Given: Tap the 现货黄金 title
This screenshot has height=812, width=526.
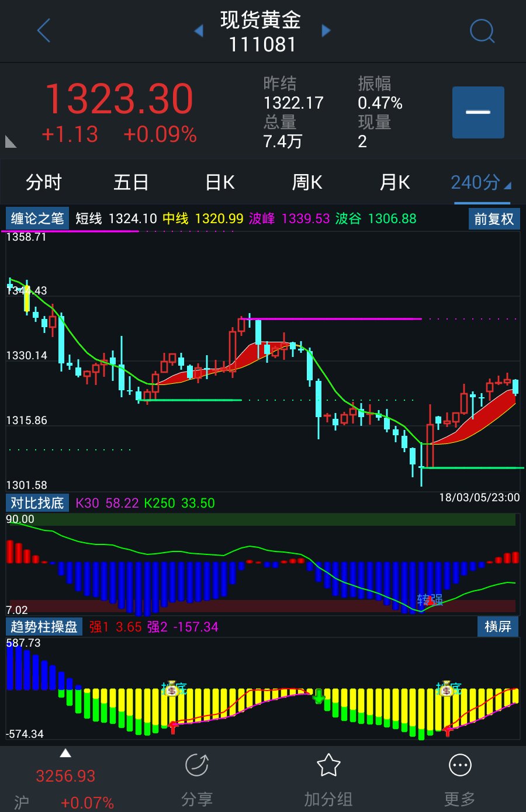Looking at the screenshot, I should (x=261, y=20).
